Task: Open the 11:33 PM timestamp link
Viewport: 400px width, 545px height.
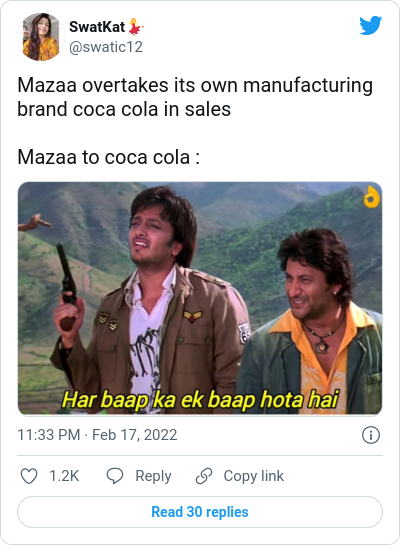Action: pyautogui.click(x=49, y=435)
